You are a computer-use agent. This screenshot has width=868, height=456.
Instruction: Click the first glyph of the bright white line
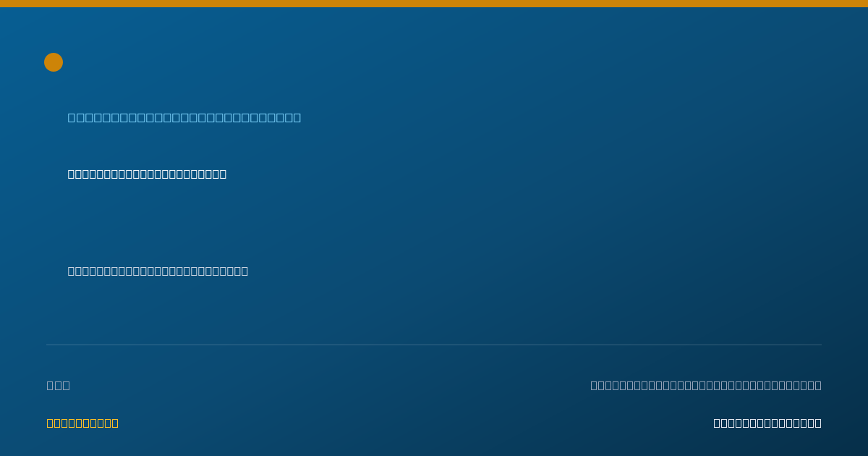coord(72,174)
